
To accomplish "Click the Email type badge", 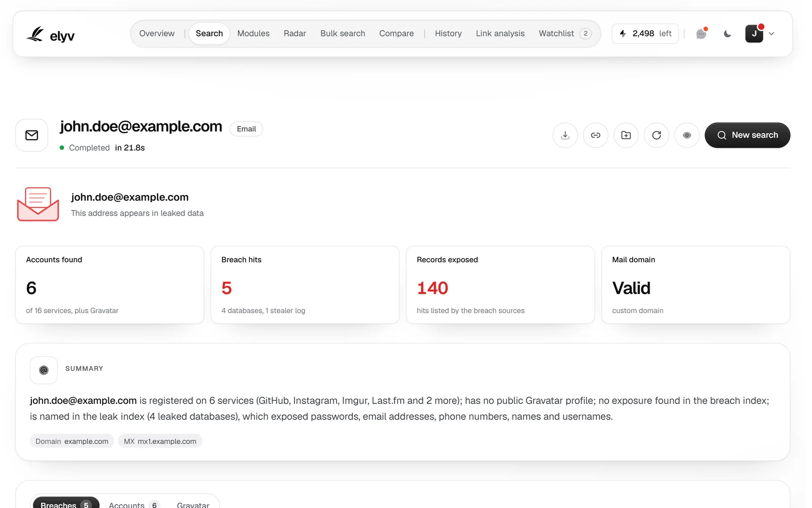I will pos(246,129).
